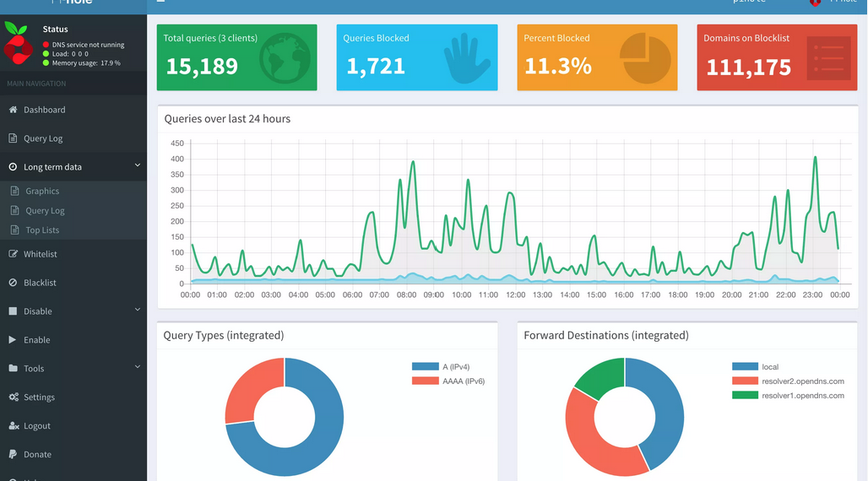Viewport: 868px width, 481px height.
Task: Click the Enable play-arrow icon
Action: click(x=12, y=340)
